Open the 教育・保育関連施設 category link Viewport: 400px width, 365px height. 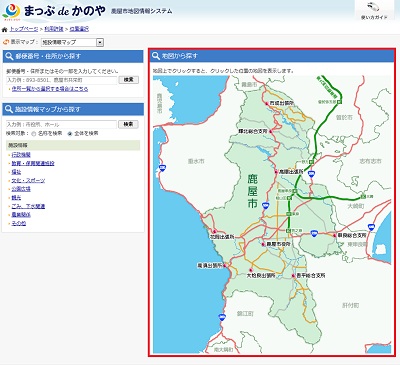click(x=33, y=164)
